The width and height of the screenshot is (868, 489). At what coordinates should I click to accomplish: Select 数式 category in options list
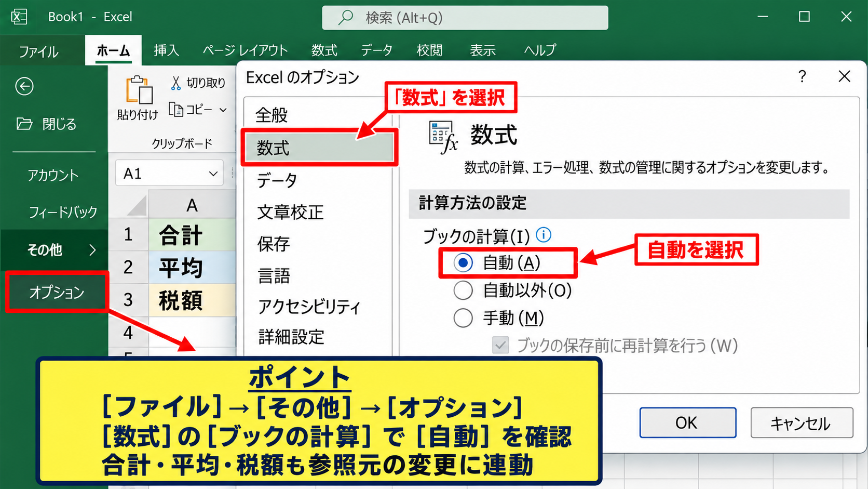319,148
